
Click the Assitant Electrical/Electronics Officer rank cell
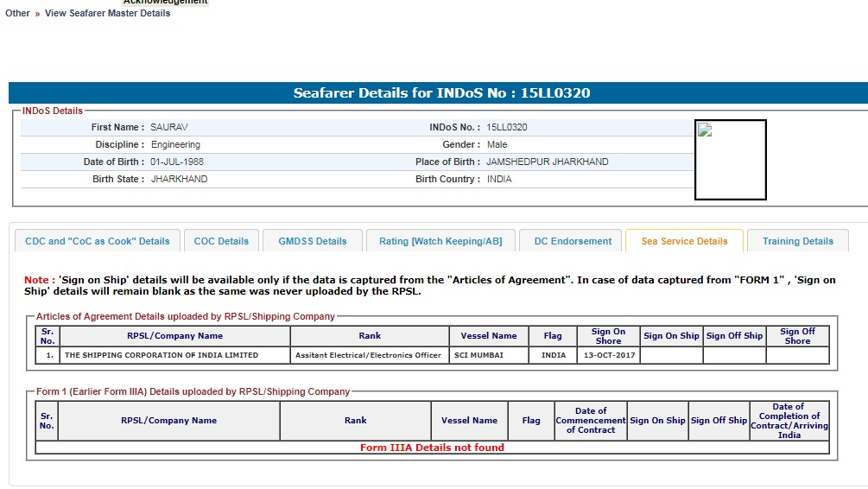(368, 355)
